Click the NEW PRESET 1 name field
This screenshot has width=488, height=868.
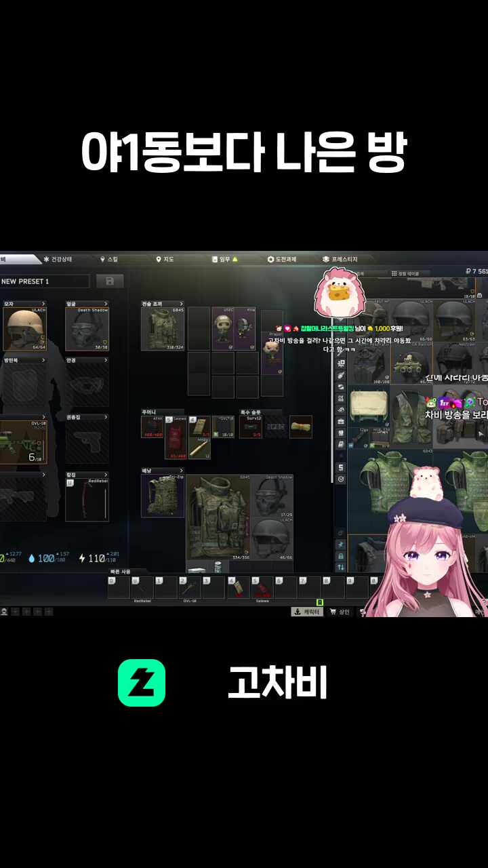point(45,281)
